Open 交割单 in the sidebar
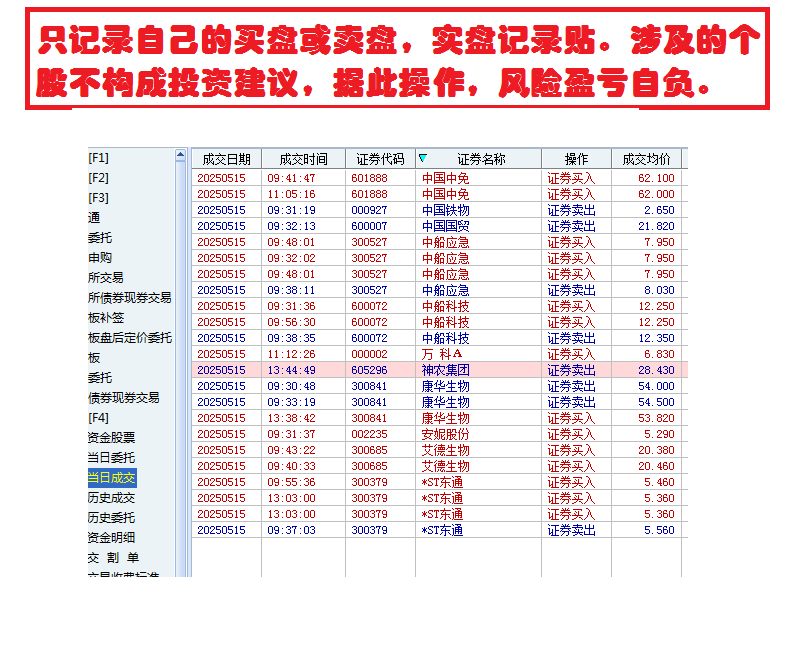This screenshot has height=651, width=797. coord(113,557)
